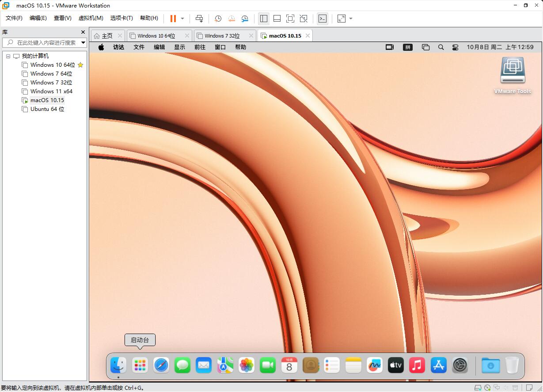Screen dimensions: 543x392
Task: Open System Preferences from the Dock
Action: pos(459,365)
